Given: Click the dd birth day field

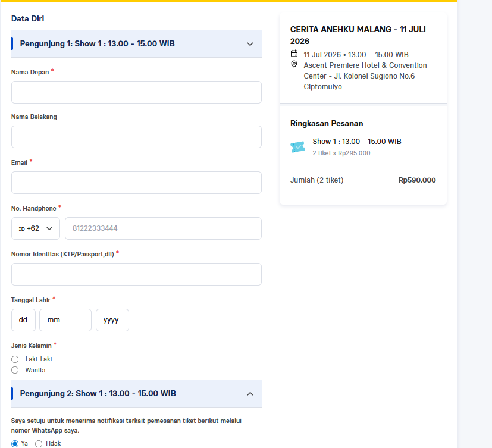Looking at the screenshot, I should click(x=24, y=320).
